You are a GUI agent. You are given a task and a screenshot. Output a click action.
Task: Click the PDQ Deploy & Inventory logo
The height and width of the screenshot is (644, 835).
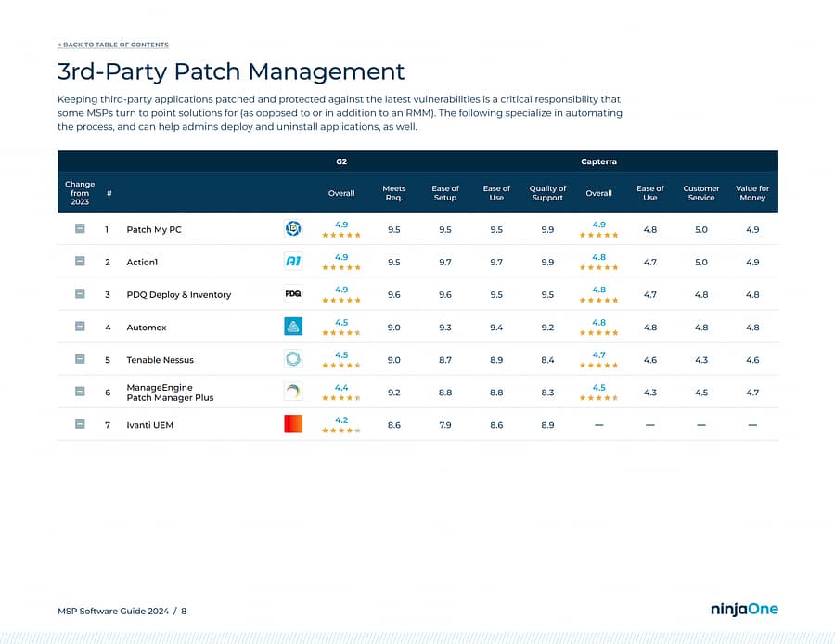(x=293, y=294)
